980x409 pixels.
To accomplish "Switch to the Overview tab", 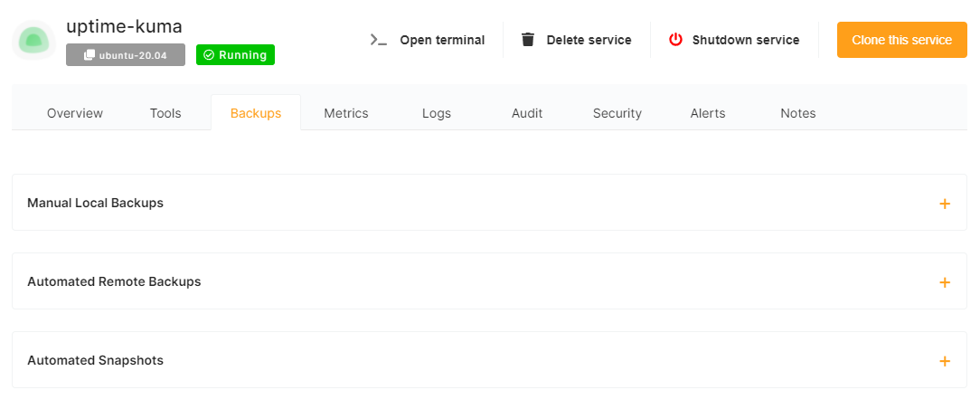I will point(75,113).
